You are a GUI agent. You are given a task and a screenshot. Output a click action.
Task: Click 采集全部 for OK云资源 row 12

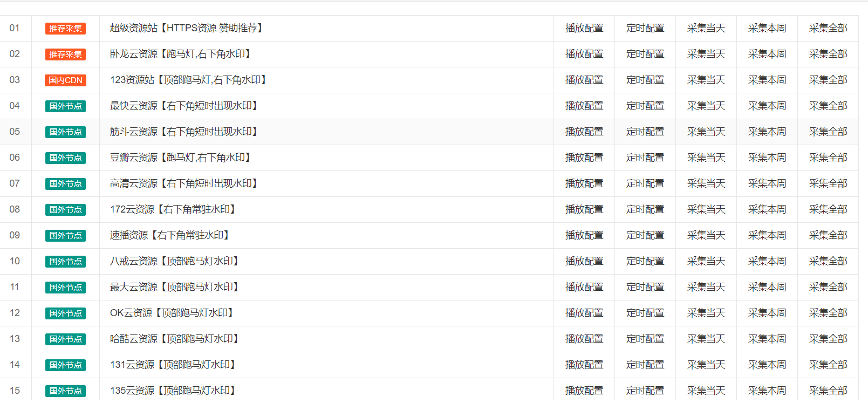(828, 313)
